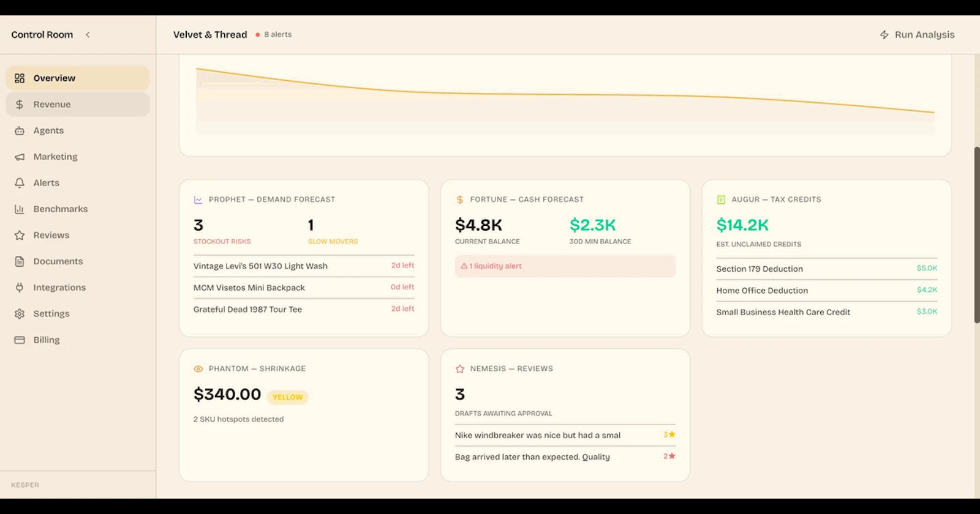Open the Bag arrived later review draft

click(565, 457)
